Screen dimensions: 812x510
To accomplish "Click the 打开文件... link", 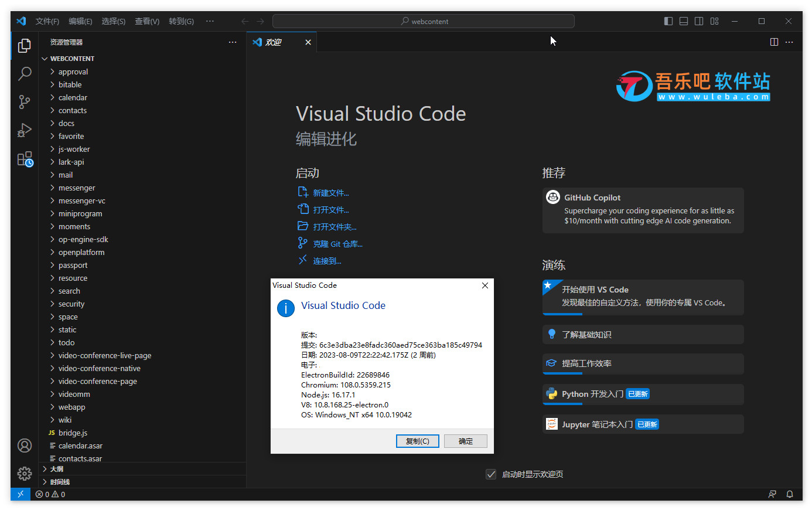I will point(330,210).
